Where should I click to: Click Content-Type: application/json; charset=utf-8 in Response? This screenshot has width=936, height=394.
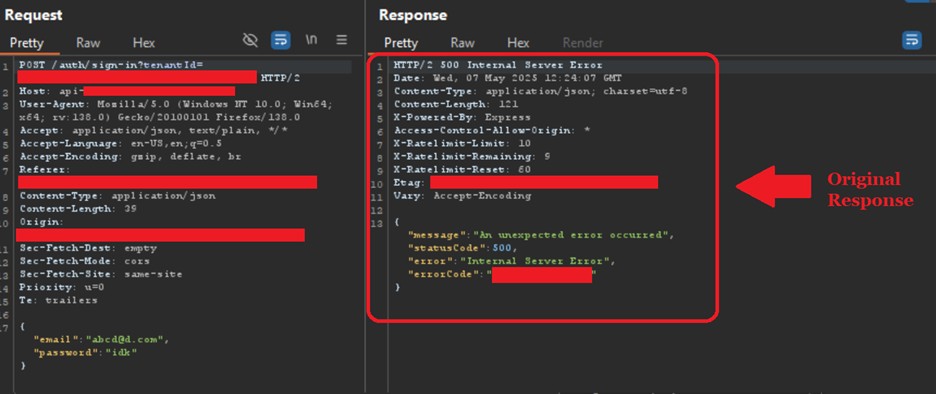tap(541, 91)
